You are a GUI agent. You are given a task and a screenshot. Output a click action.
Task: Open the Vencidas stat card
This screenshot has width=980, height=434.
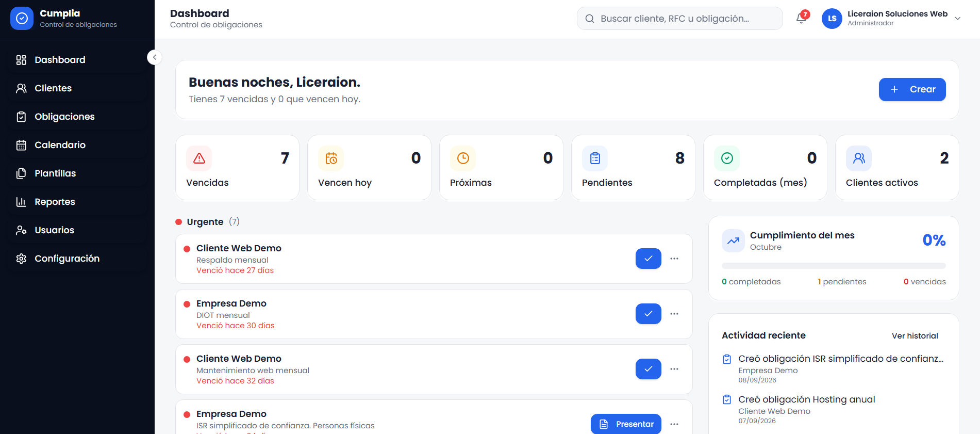[237, 167]
